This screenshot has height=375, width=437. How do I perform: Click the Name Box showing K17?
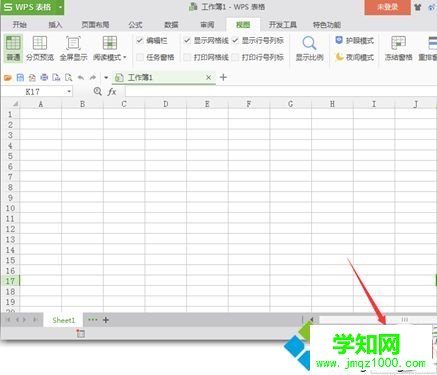[33, 91]
